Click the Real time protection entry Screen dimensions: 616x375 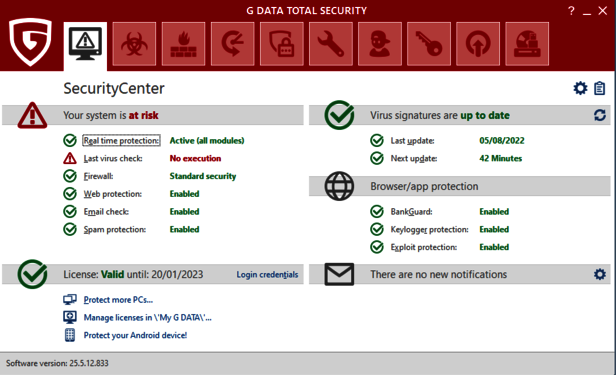(121, 141)
